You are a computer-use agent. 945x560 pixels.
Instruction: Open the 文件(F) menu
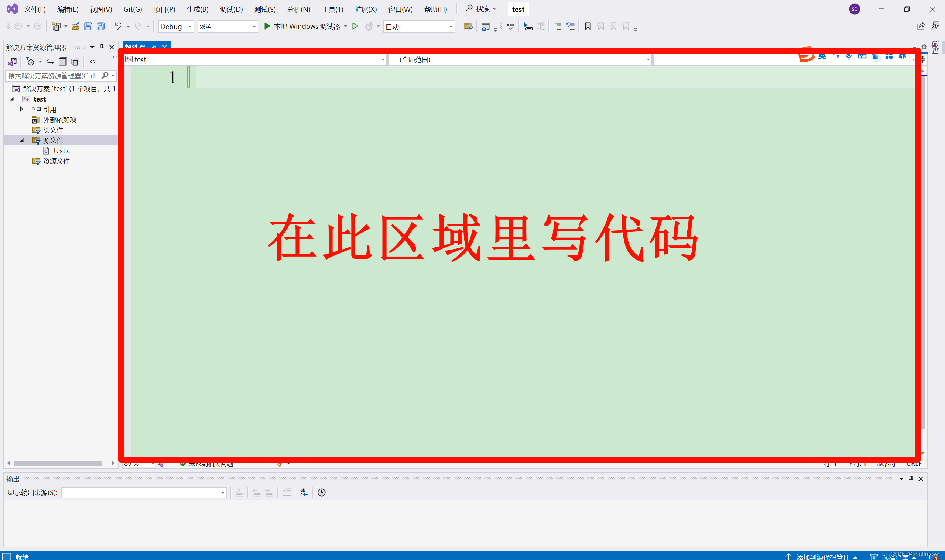click(x=35, y=10)
